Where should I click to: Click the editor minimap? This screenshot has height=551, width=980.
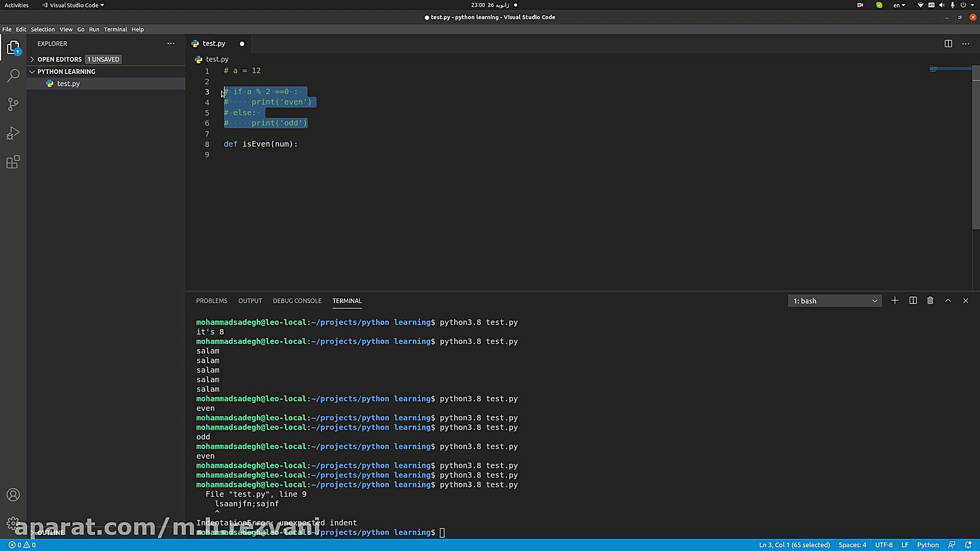(x=950, y=69)
